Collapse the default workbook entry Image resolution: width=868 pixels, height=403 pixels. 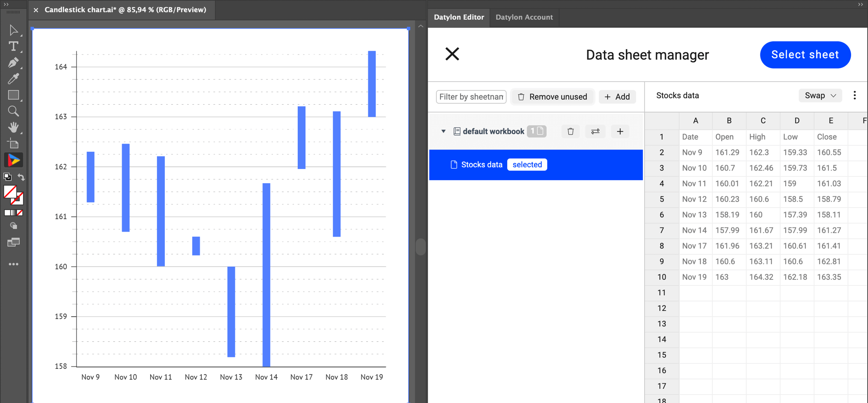pos(443,131)
